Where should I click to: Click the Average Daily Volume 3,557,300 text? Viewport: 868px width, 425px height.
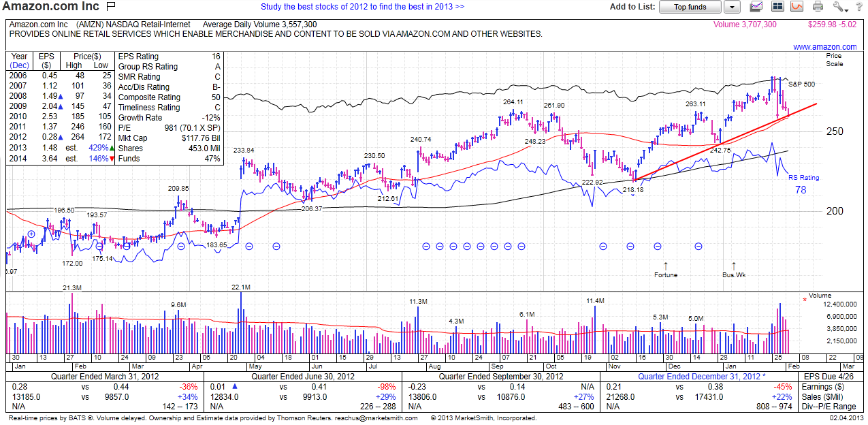[x=259, y=25]
